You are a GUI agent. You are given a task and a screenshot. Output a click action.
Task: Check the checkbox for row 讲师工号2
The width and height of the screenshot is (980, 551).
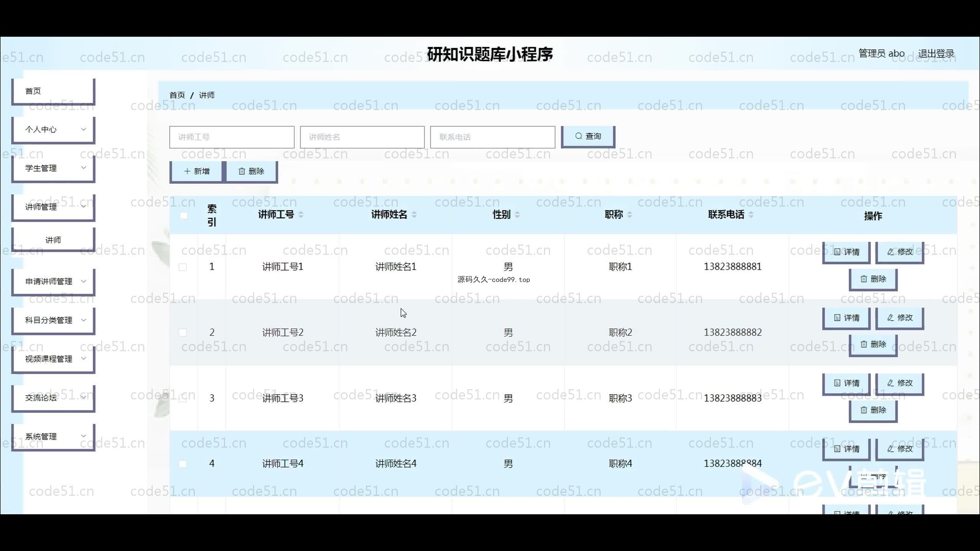coord(183,333)
